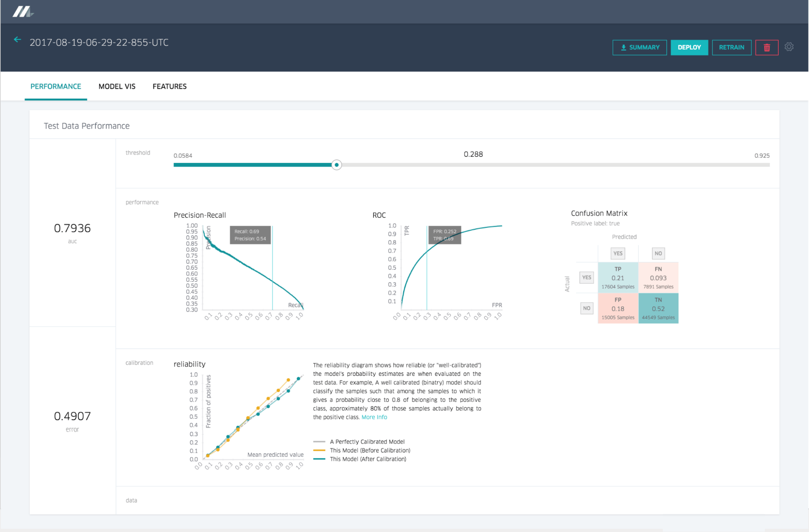809x532 pixels.
Task: Toggle the Predicted NO column selector
Action: pos(658,253)
